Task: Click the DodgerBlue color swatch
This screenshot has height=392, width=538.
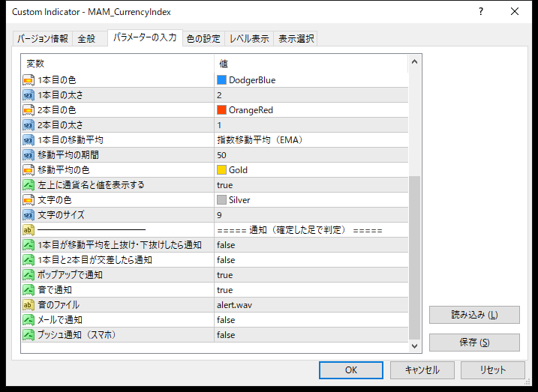Action: point(221,80)
